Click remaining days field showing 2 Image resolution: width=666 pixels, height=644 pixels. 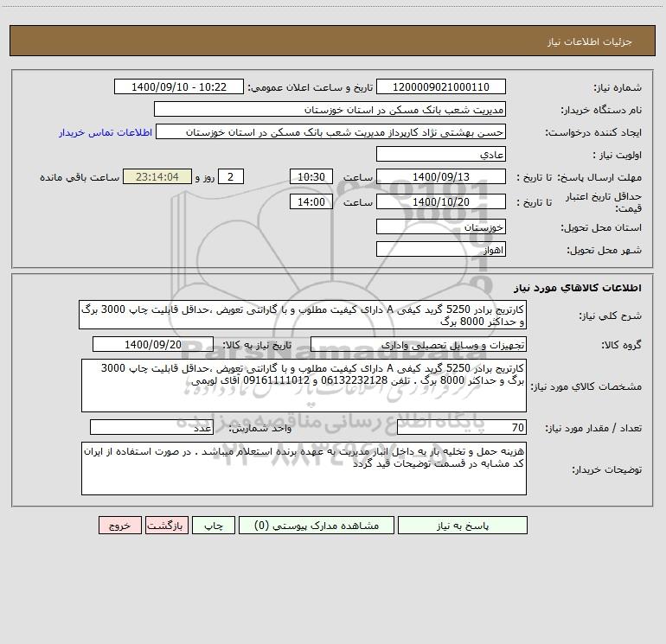tap(231, 176)
